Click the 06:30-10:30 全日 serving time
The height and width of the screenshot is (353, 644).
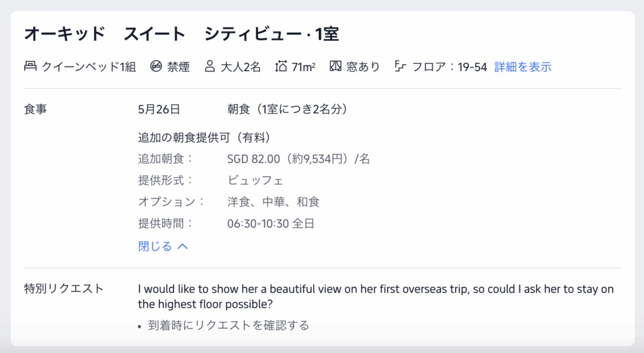click(270, 223)
